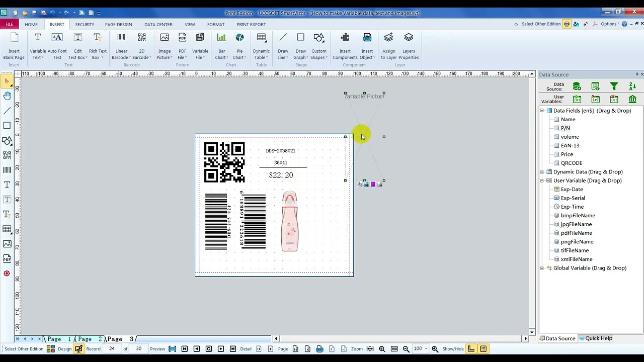
Task: Open Layers Properties
Action: point(409,46)
